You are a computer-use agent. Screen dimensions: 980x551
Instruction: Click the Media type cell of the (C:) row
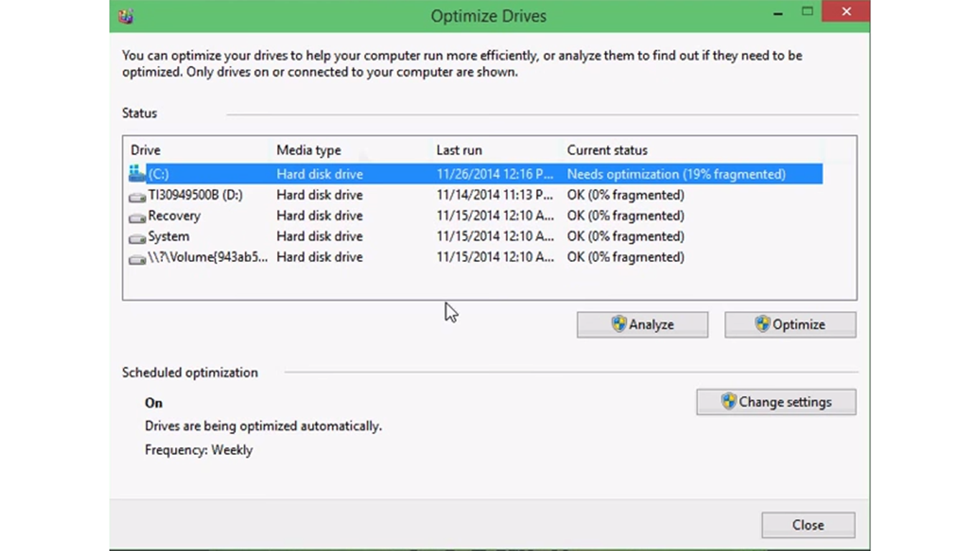(x=320, y=174)
